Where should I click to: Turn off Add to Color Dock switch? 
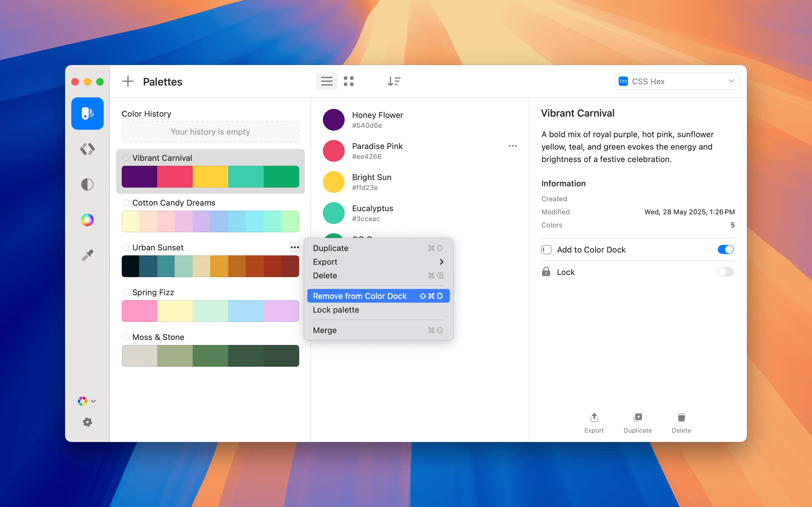(x=725, y=249)
